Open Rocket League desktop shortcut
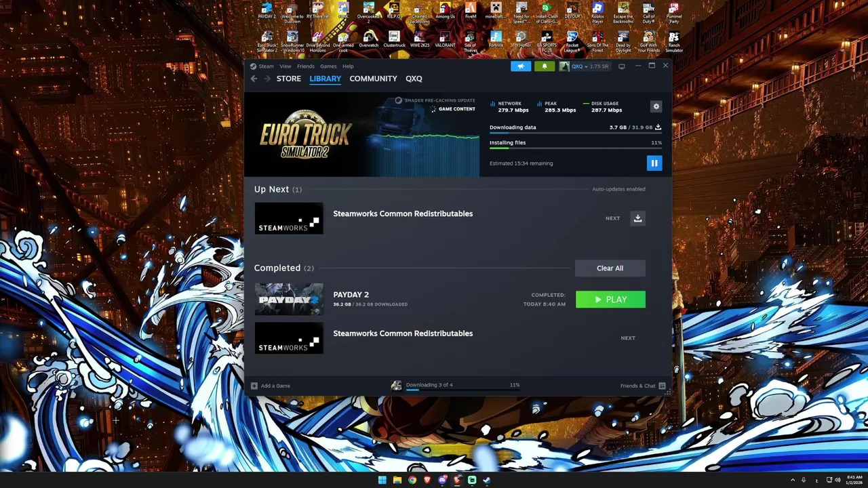868x488 pixels. click(x=572, y=42)
